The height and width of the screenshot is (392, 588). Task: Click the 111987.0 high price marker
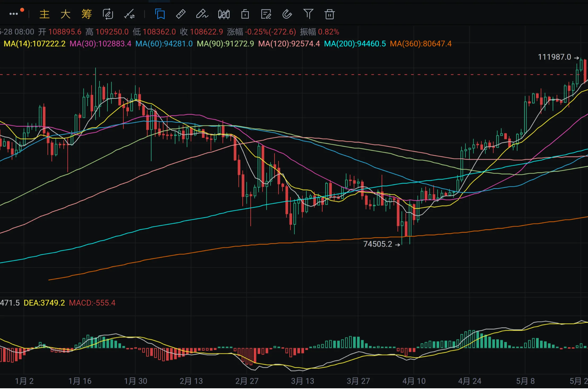[554, 57]
